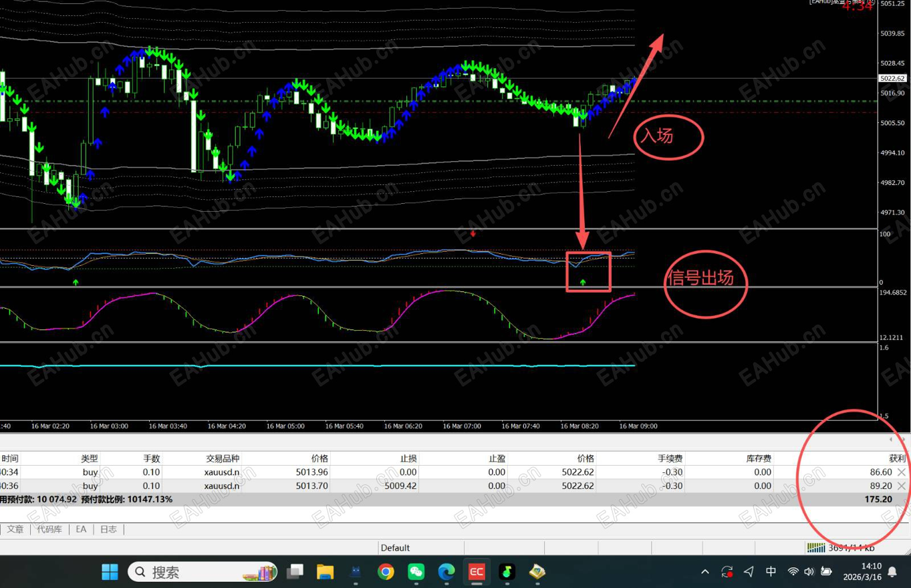Sort orders by 交易品种 column header
The image size is (911, 588).
[x=223, y=458]
